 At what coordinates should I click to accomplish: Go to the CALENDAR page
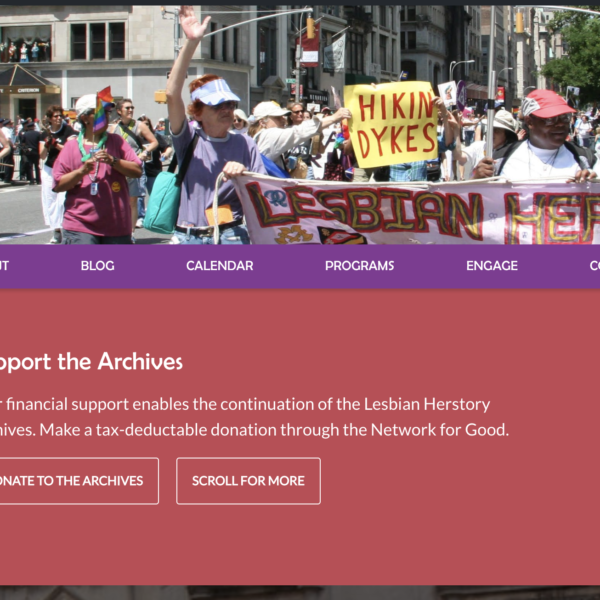(x=220, y=266)
